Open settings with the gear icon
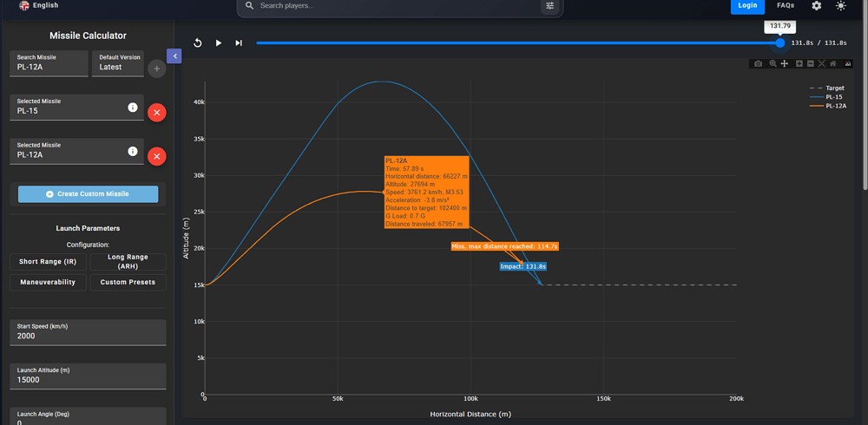Image resolution: width=868 pixels, height=425 pixels. pyautogui.click(x=817, y=5)
